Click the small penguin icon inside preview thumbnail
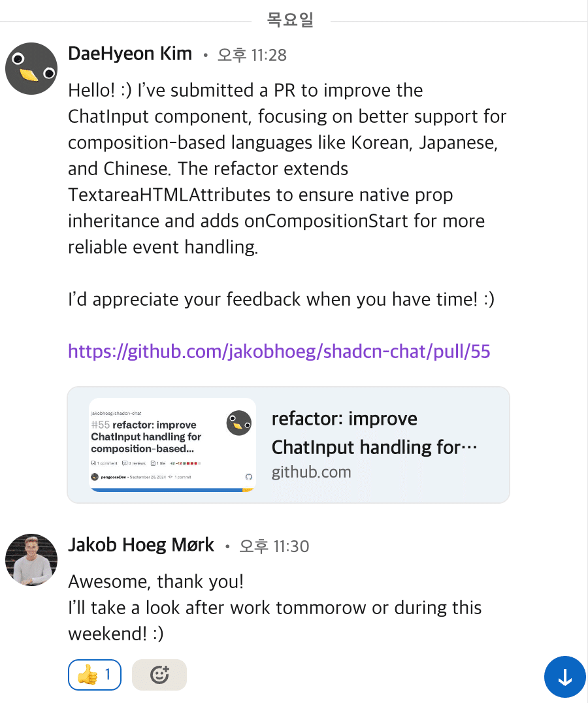Viewport: 588px width, 703px height. pyautogui.click(x=239, y=423)
